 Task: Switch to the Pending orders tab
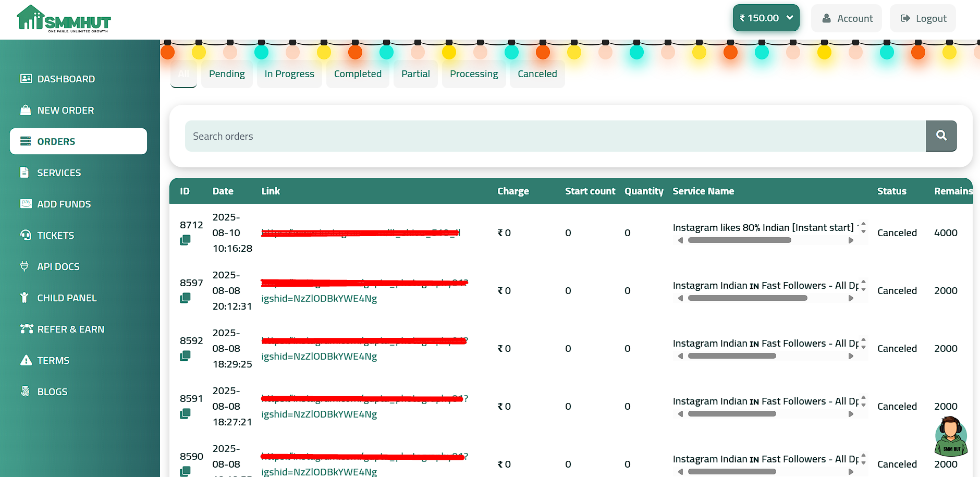pos(227,74)
